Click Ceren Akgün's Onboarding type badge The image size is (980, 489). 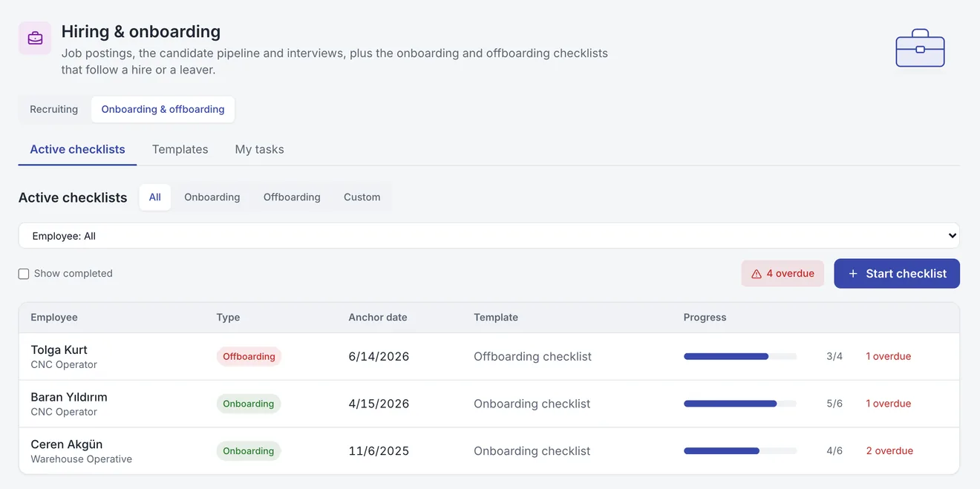[x=249, y=451]
